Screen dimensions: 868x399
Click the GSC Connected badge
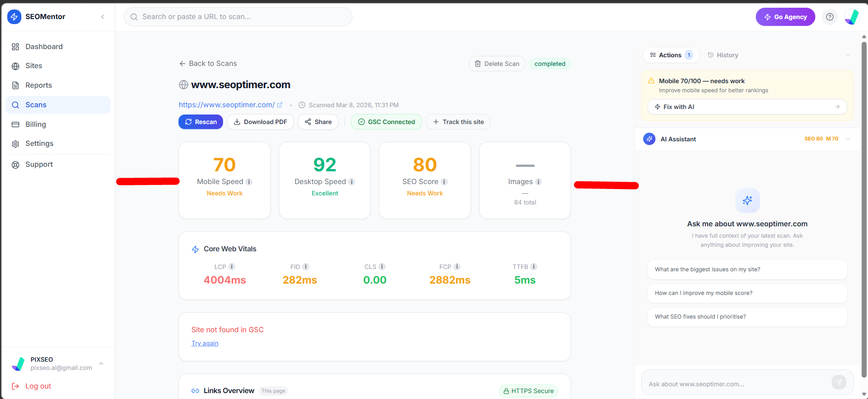[x=386, y=122]
